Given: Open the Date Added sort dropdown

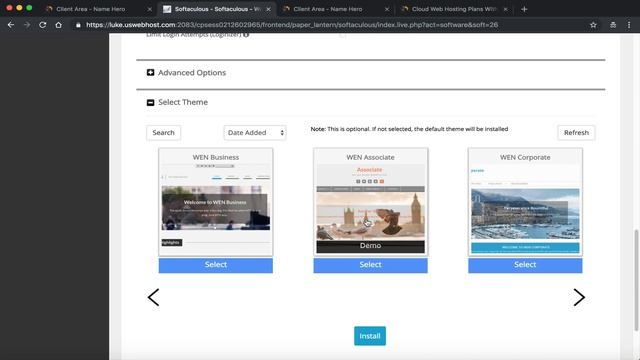Looking at the screenshot, I should pyautogui.click(x=255, y=133).
